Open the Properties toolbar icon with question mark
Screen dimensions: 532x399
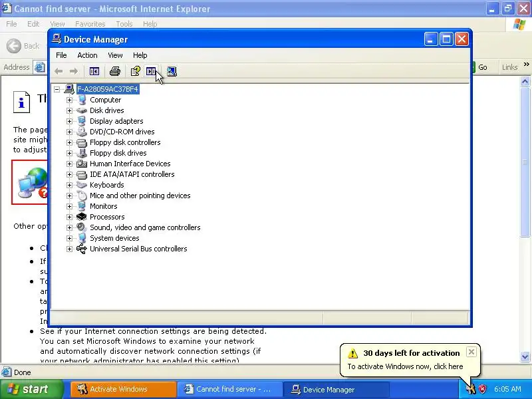tap(136, 71)
